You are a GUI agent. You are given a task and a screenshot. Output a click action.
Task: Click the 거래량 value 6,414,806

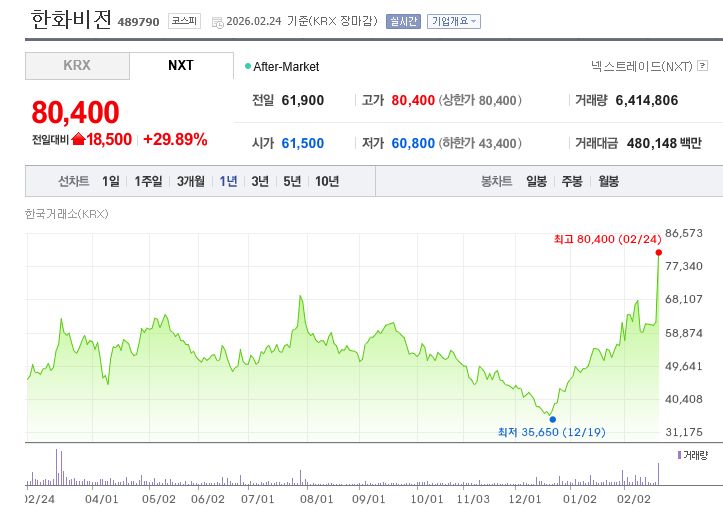[x=647, y=100]
